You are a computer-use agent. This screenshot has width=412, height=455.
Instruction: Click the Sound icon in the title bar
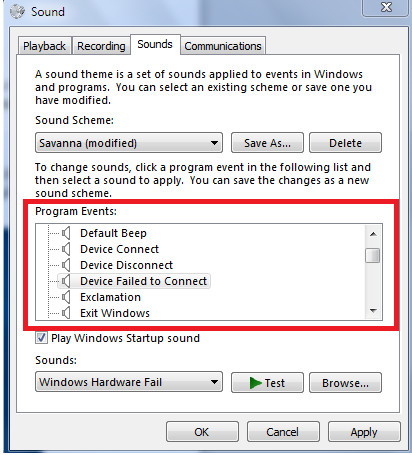tap(17, 12)
